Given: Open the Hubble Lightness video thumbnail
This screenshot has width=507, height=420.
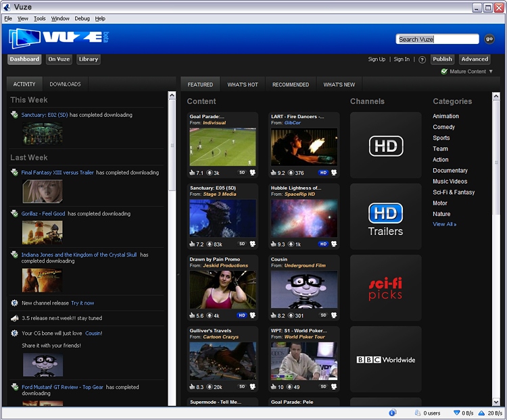Looking at the screenshot, I should (x=304, y=218).
